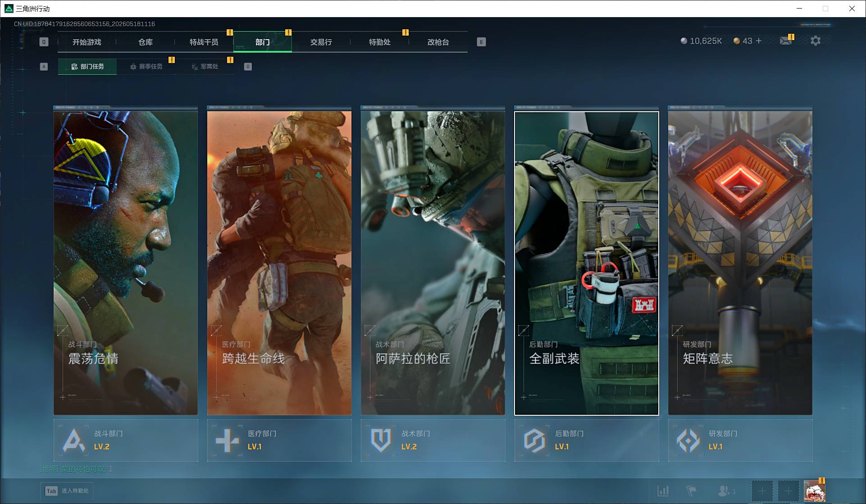Image resolution: width=866 pixels, height=504 pixels.
Task: Click the 医疗部门 cross icon
Action: (x=228, y=440)
